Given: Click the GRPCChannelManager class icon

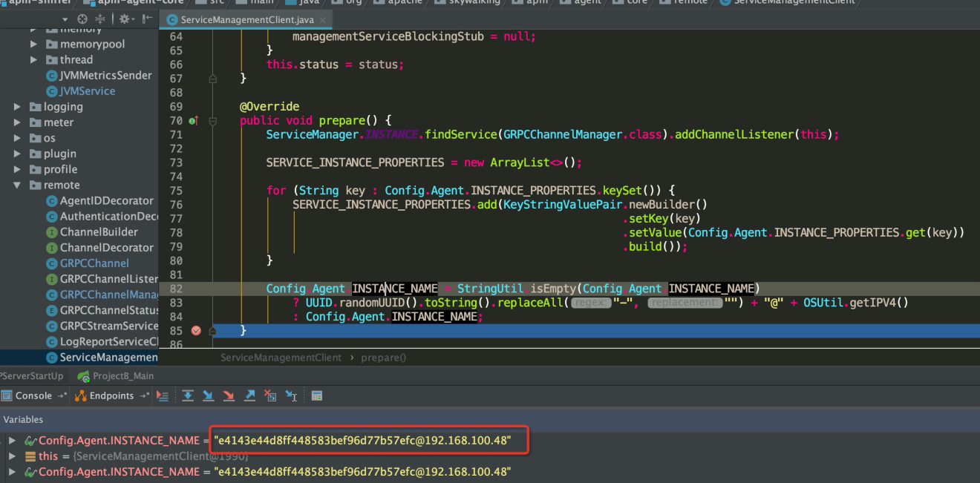Looking at the screenshot, I should [52, 295].
